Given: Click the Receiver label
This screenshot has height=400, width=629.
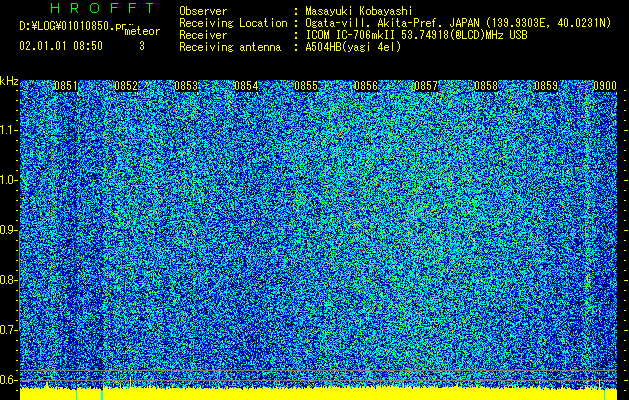Looking at the screenshot, I should tap(203, 35).
